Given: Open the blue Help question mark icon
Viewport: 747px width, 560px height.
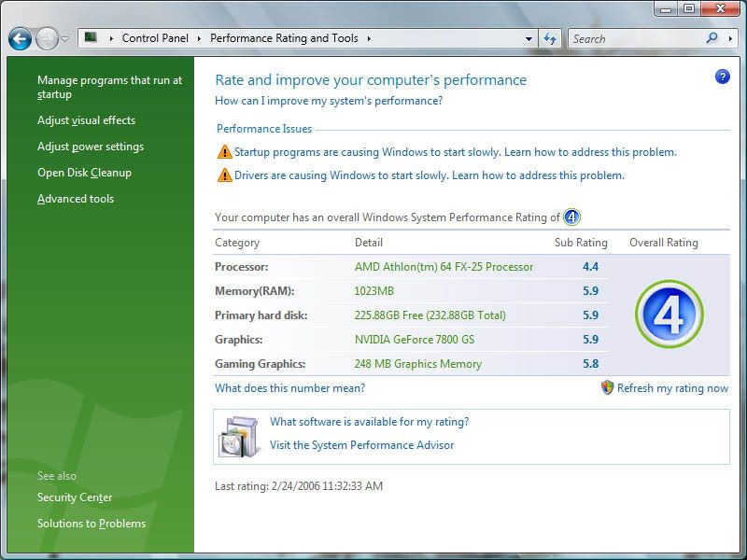Looking at the screenshot, I should click(722, 77).
